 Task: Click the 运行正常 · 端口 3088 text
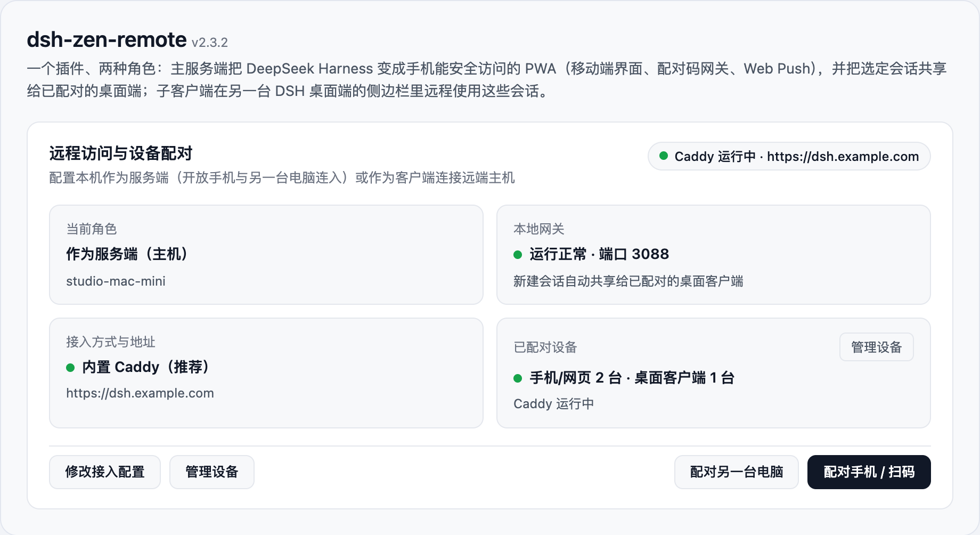(599, 254)
